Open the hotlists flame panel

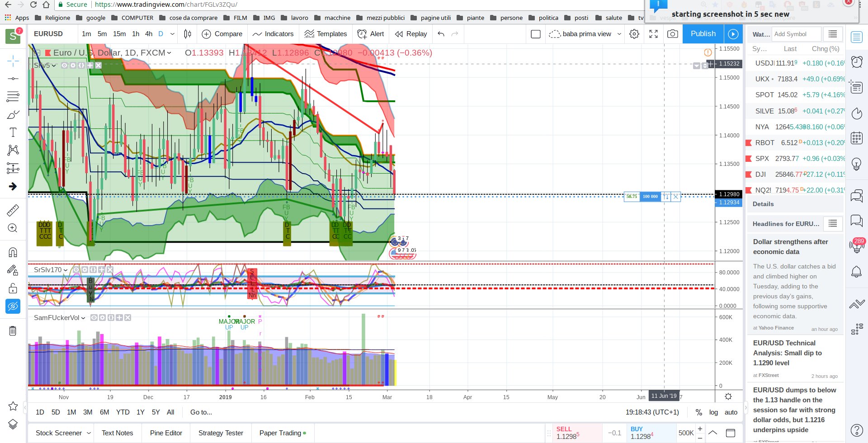coord(857,113)
